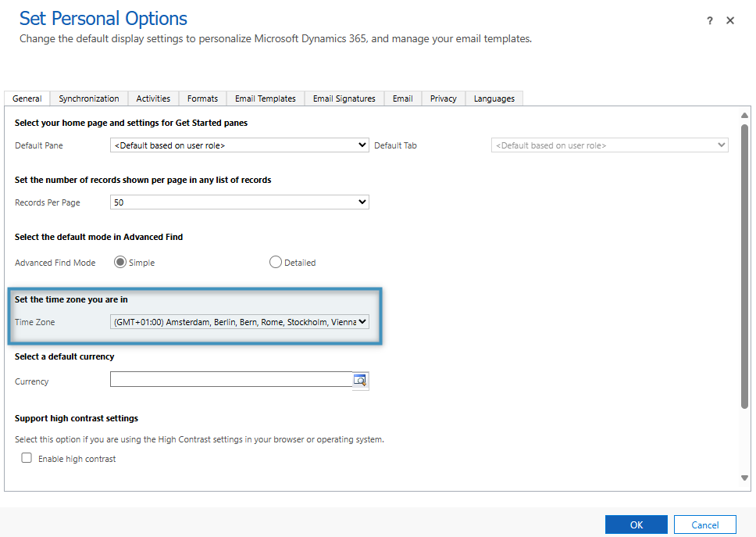The image size is (756, 537).
Task: Click the vertical scrollbar thumb
Action: click(x=744, y=266)
